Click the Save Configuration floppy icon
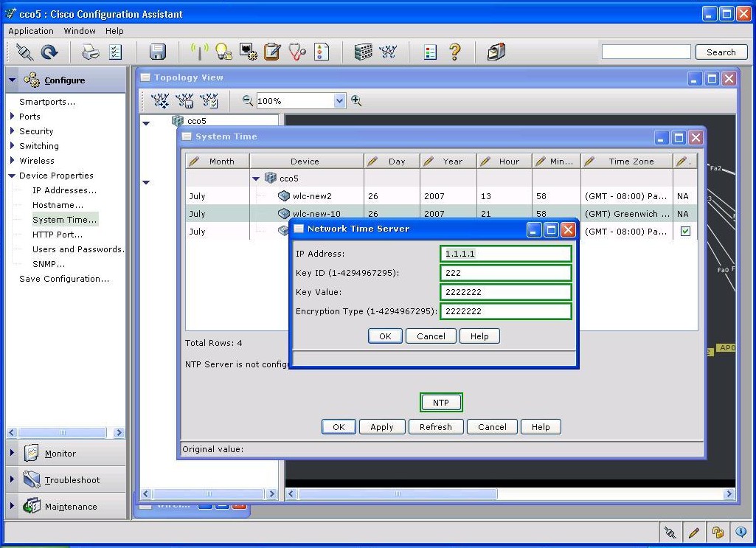Screen dimensions: 756x548 tap(157, 52)
